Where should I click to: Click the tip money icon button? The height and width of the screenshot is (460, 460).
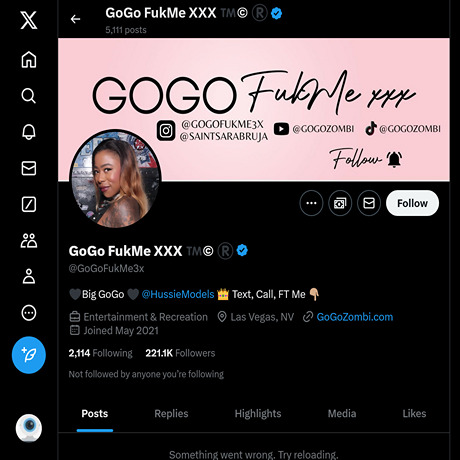pos(340,203)
